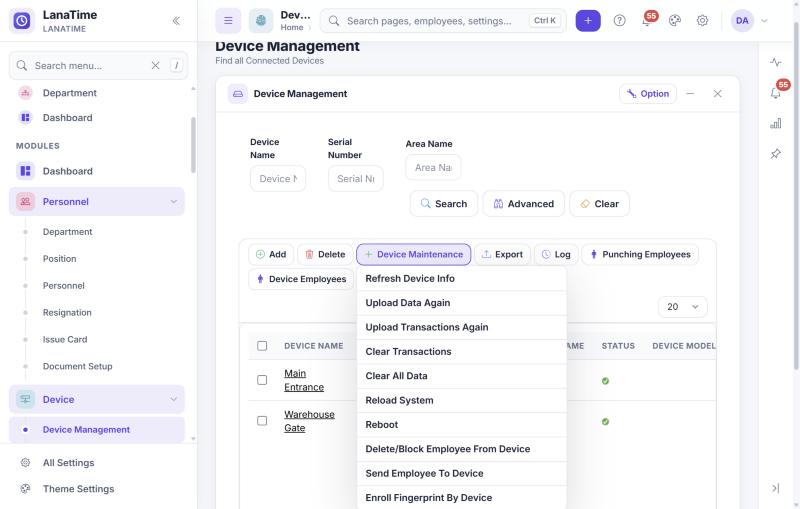Click the Delete button in the toolbar
This screenshot has height=509, width=800.
(x=325, y=254)
